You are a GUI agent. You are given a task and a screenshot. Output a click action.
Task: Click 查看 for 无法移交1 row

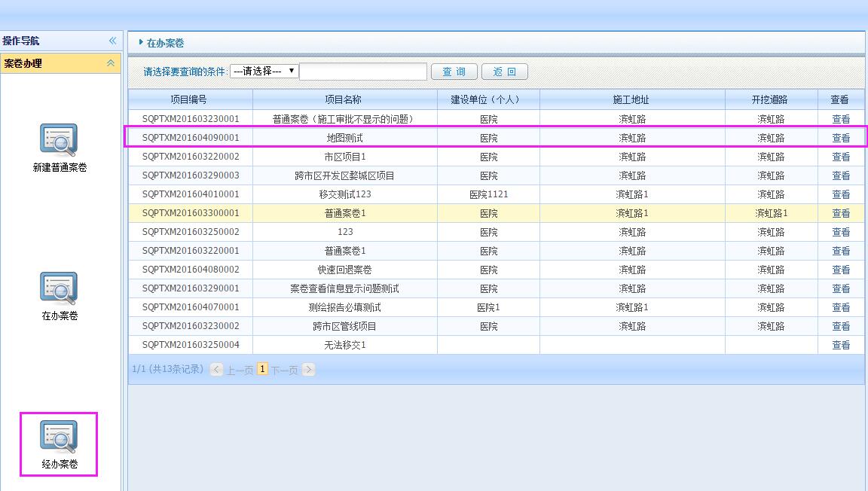(x=841, y=345)
